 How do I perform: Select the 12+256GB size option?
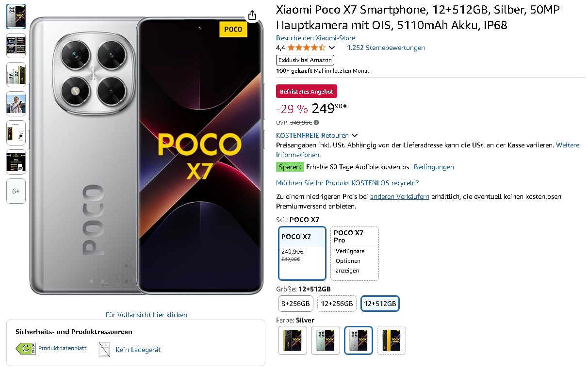coord(337,304)
